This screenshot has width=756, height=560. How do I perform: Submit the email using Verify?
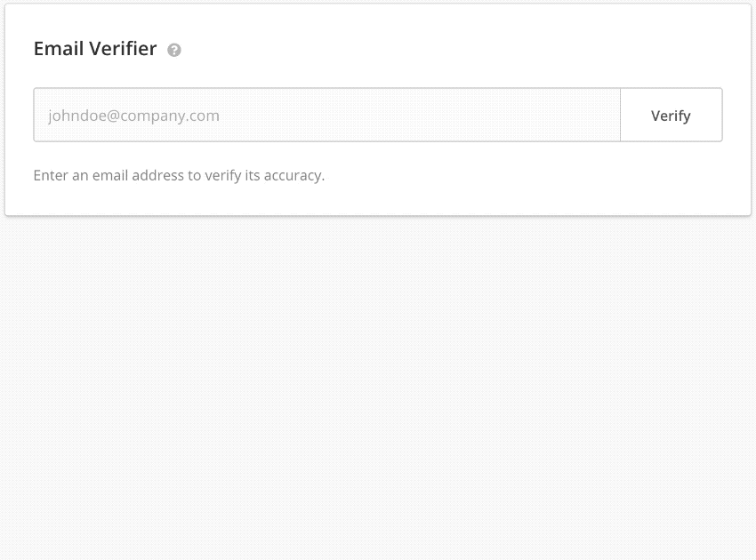(672, 115)
